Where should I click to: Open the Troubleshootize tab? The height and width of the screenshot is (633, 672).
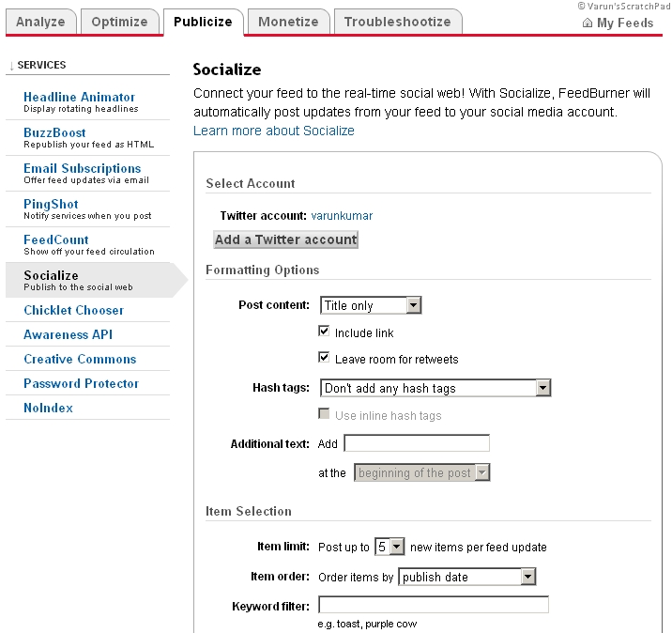[x=398, y=22]
